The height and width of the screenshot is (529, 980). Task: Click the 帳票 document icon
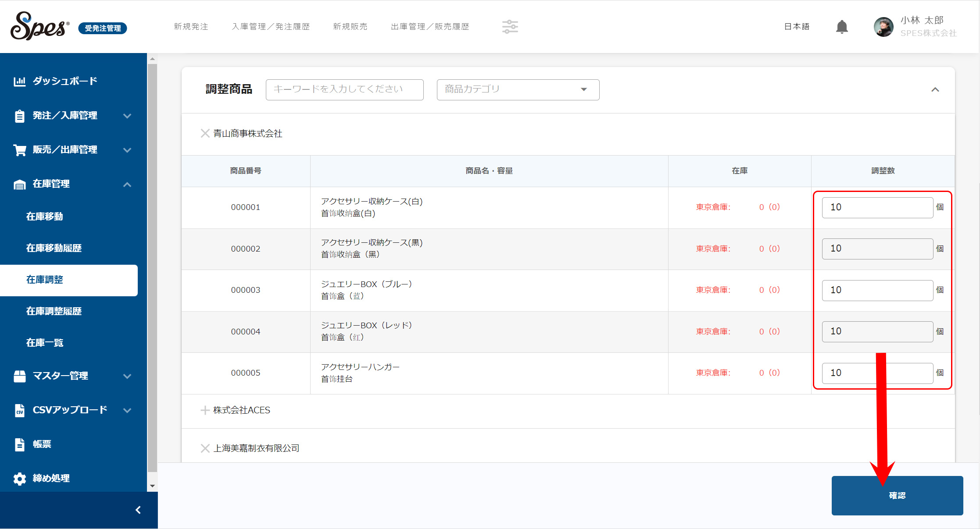click(20, 444)
